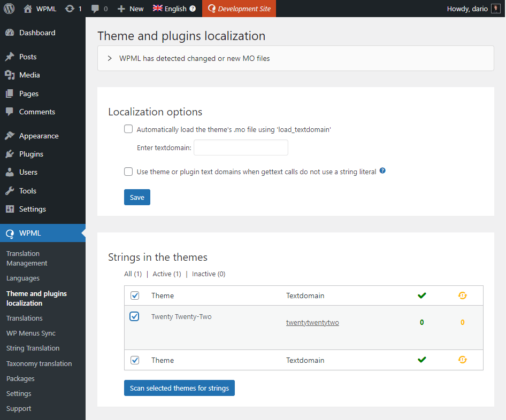Enable automatically load theme's .mo file checkbox
Viewport: 506px width, 420px height.
128,129
